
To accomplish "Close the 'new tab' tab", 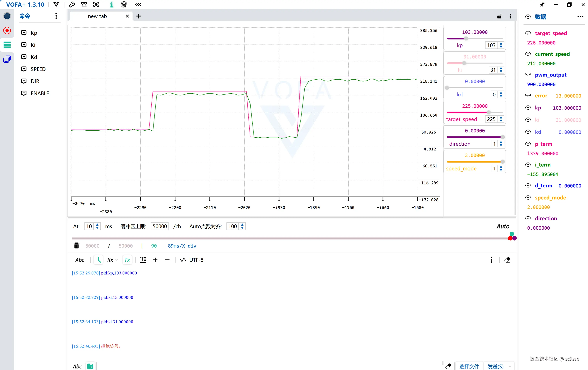I will point(127,16).
